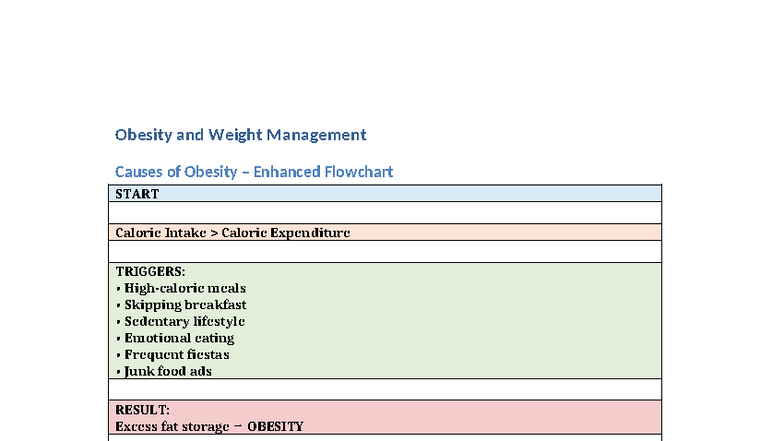This screenshot has height=441, width=784.
Task: Click 'Caloric Intake > Caloric Expenditure' cell text
Action: 232,232
